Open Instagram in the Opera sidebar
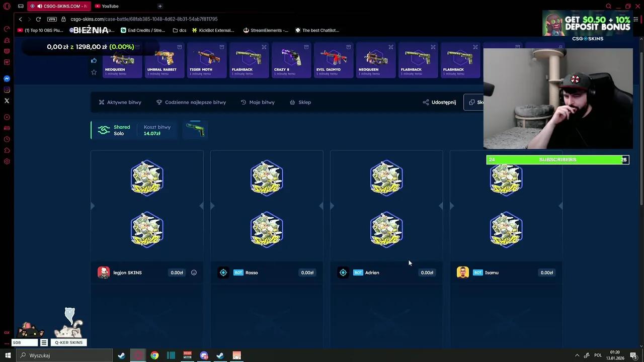The width and height of the screenshot is (644, 362). (7, 90)
